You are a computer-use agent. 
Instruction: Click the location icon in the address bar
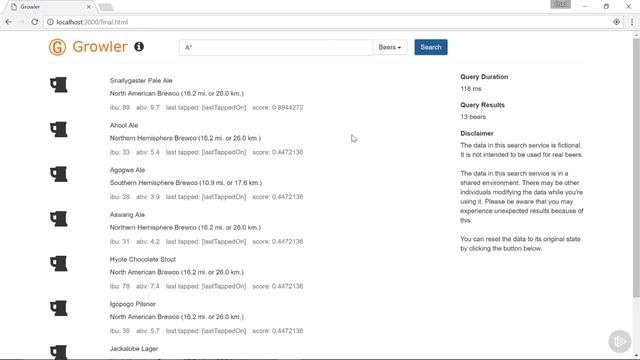[616, 22]
